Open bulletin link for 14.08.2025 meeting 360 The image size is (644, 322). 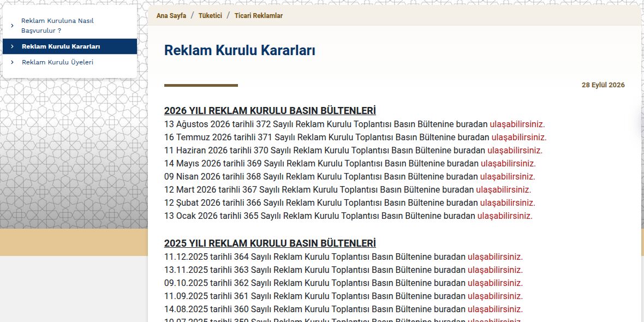496,309
